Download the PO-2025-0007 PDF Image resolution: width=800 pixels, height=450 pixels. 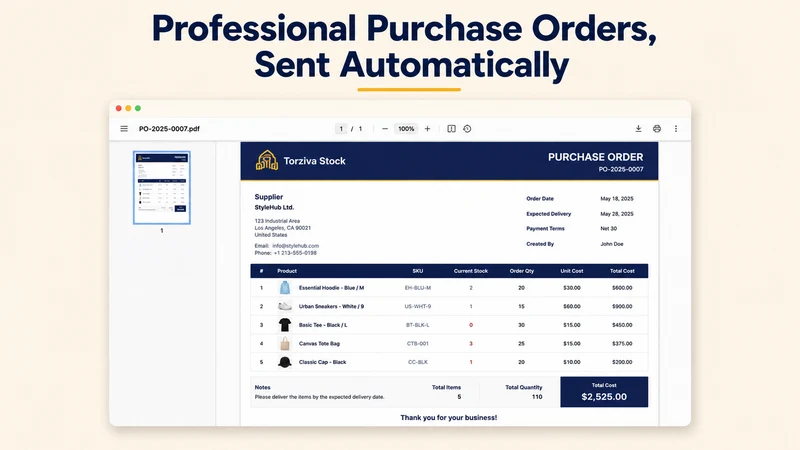[x=638, y=129]
